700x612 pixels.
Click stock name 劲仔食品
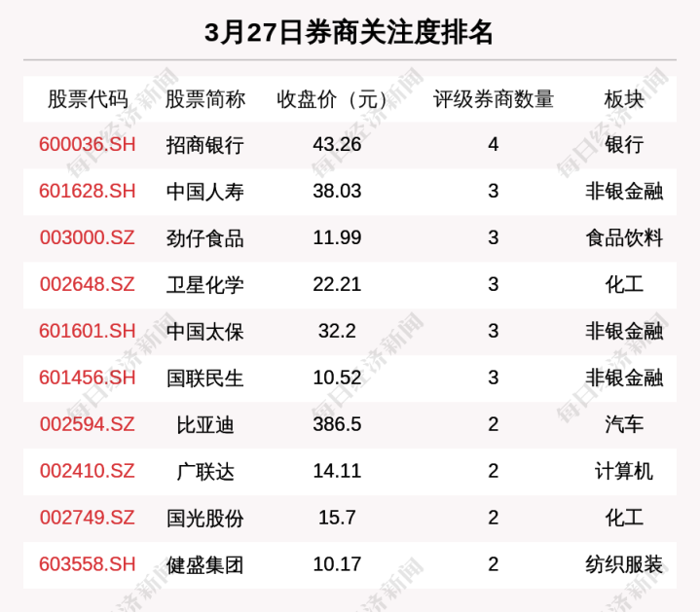point(204,238)
